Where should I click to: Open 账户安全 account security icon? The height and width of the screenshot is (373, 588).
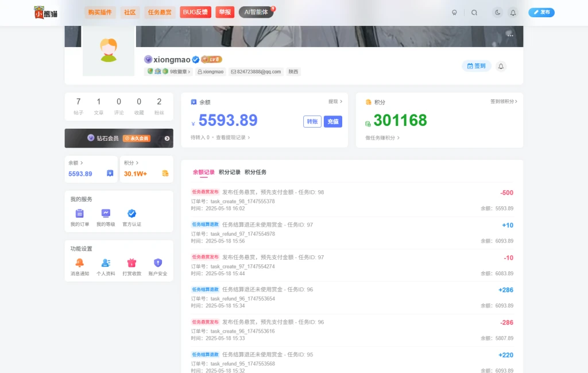pyautogui.click(x=158, y=263)
